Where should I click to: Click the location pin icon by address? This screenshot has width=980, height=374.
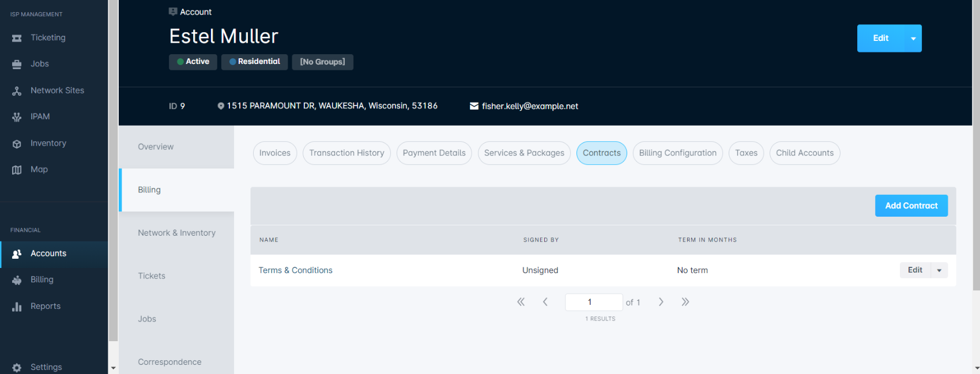tap(221, 106)
